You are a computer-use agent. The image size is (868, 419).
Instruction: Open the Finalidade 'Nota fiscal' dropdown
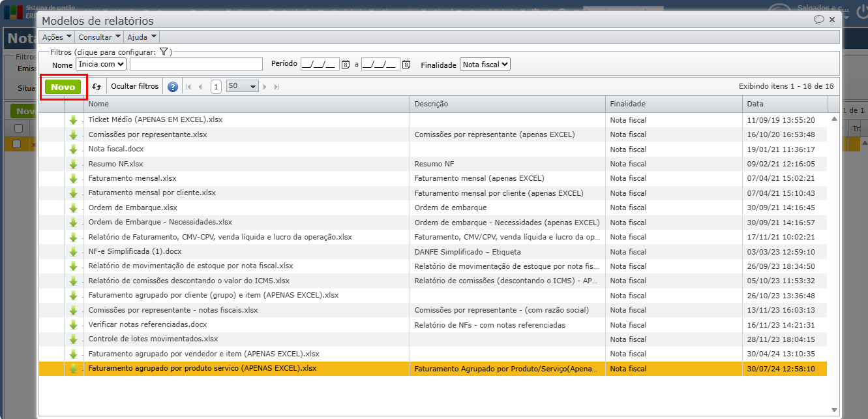(x=485, y=65)
